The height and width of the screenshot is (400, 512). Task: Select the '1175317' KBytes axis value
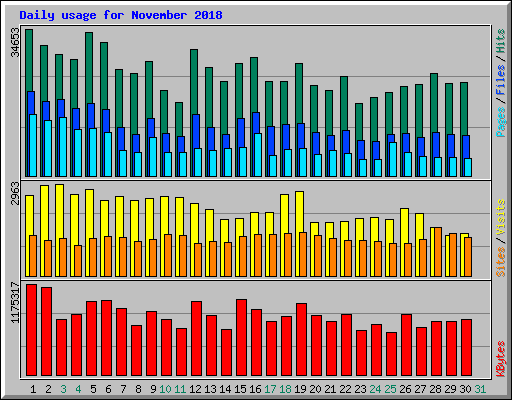point(15,302)
